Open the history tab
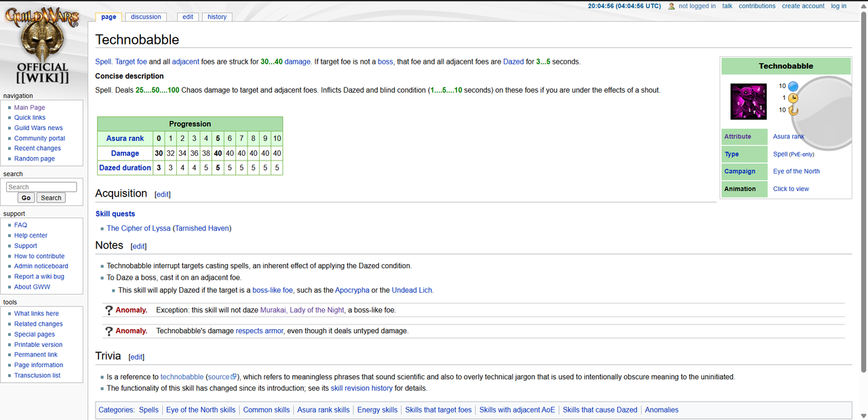Screen dimensions: 868x420 217,17
